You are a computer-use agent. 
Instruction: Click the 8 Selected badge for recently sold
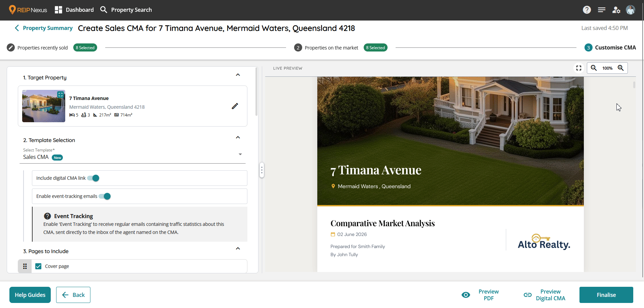tap(85, 47)
